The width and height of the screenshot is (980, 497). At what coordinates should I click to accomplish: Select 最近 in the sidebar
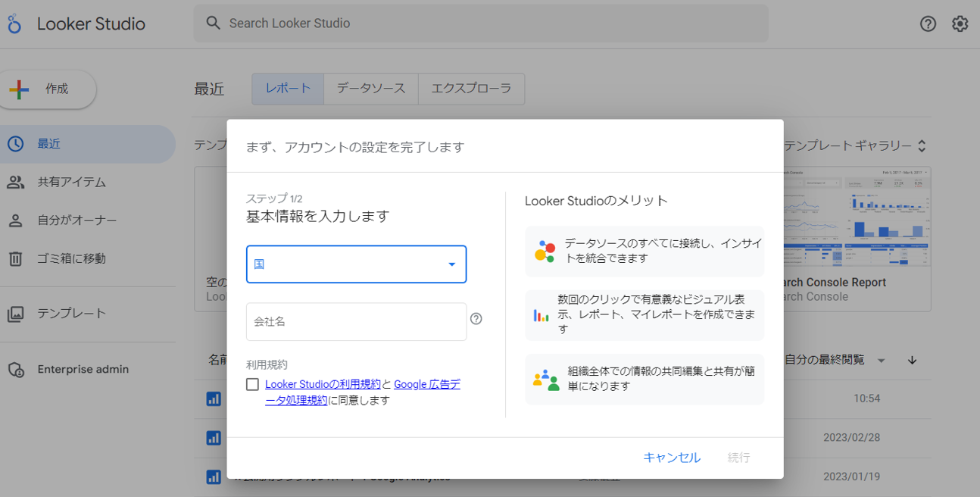88,144
